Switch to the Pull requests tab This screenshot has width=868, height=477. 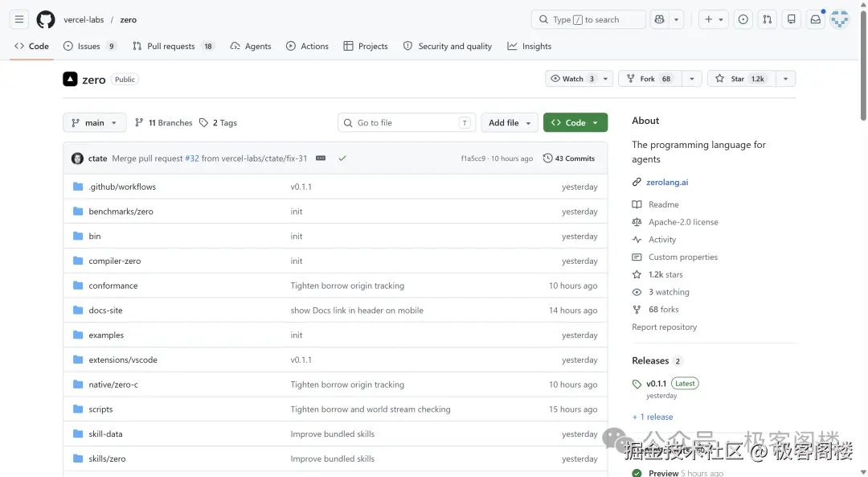(x=174, y=46)
